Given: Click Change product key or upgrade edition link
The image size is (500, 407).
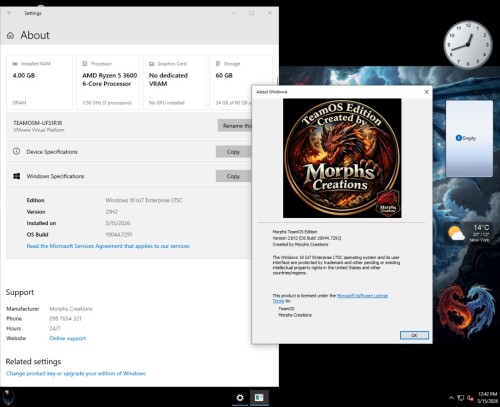Looking at the screenshot, I should tap(76, 373).
